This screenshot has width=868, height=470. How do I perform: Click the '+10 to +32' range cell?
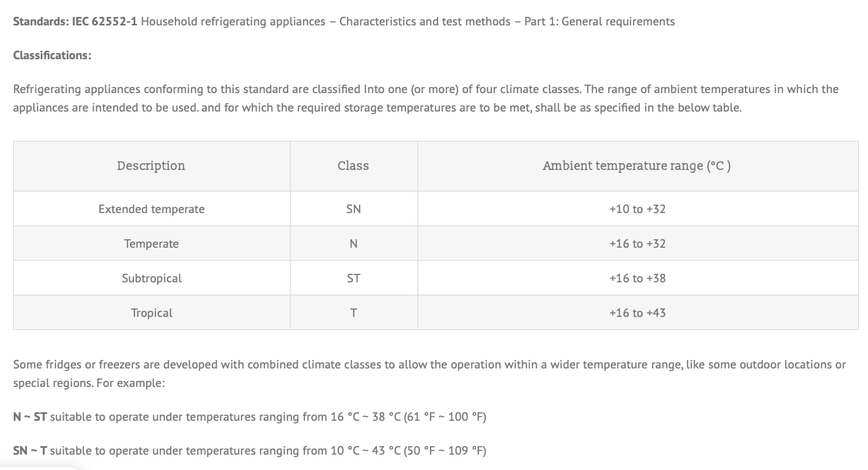coord(637,209)
